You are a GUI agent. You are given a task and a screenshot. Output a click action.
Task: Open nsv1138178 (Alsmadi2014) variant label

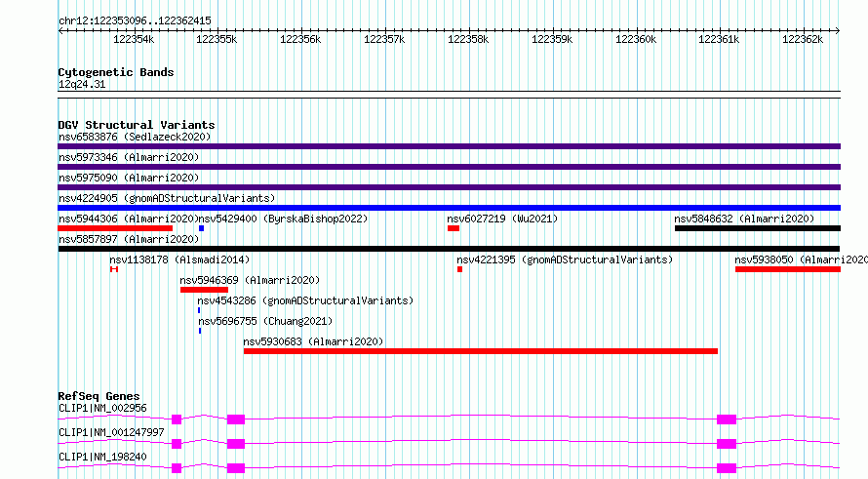coord(179,259)
